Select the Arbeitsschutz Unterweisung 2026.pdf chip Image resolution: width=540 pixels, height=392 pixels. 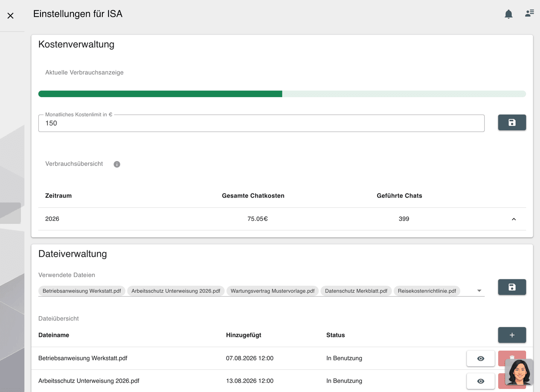coord(176,291)
